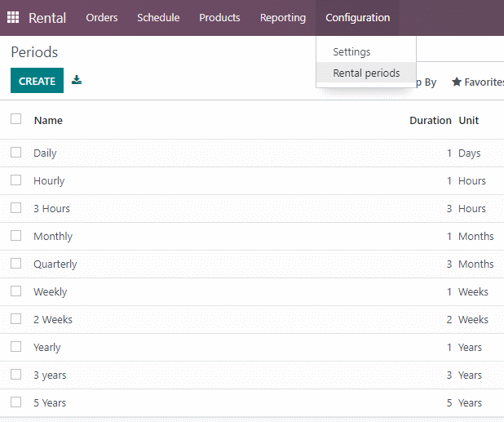Check the Daily period checkbox
Image resolution: width=504 pixels, height=422 pixels.
15,152
